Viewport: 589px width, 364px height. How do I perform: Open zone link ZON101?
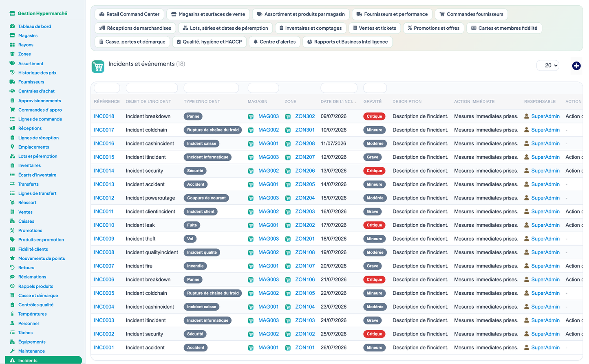click(305, 348)
